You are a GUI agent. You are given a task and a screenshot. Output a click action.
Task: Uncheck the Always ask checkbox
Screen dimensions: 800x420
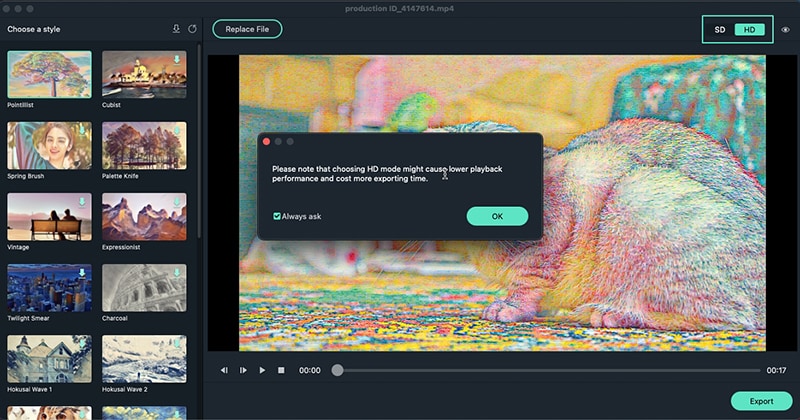pyautogui.click(x=277, y=216)
